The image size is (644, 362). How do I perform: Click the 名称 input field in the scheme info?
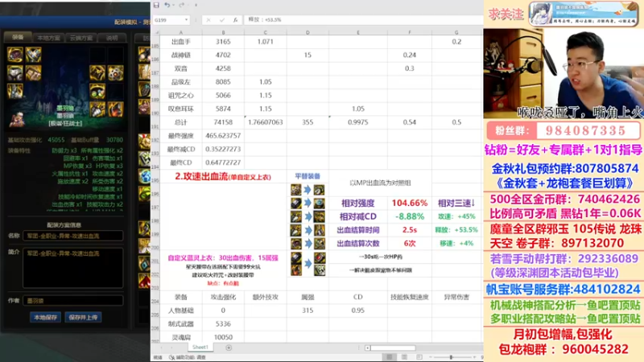pyautogui.click(x=73, y=236)
